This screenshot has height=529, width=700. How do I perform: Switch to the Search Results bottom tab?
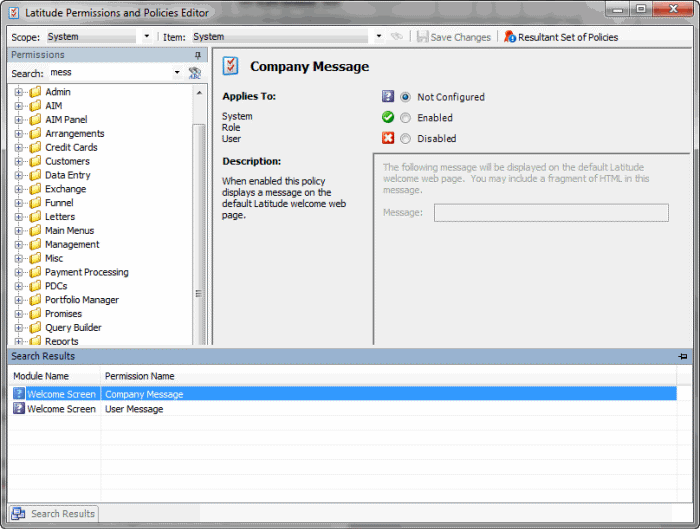pyautogui.click(x=53, y=513)
